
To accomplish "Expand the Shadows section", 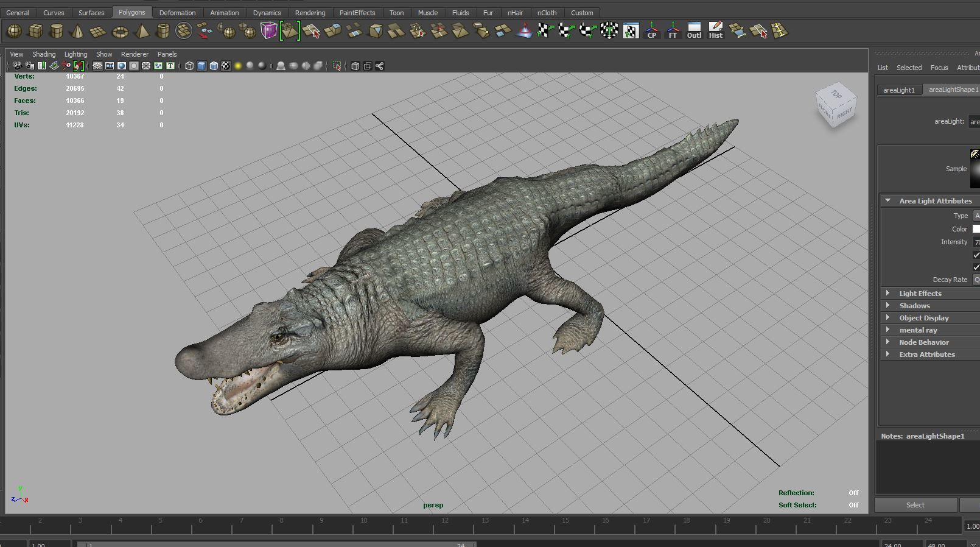I will point(887,305).
